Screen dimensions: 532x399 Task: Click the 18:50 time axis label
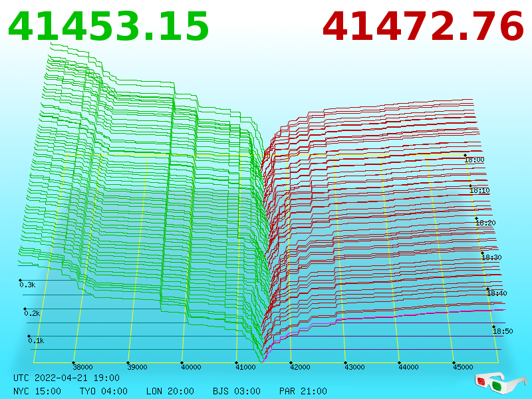click(x=503, y=331)
